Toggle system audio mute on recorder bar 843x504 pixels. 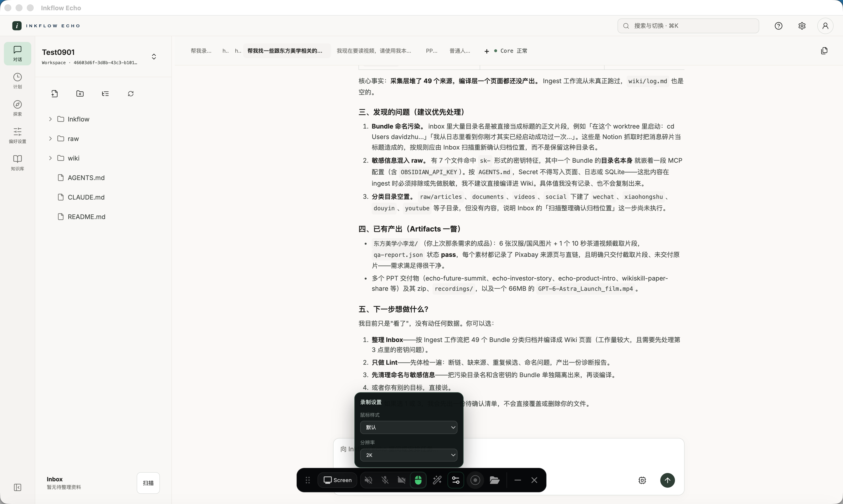click(x=368, y=480)
